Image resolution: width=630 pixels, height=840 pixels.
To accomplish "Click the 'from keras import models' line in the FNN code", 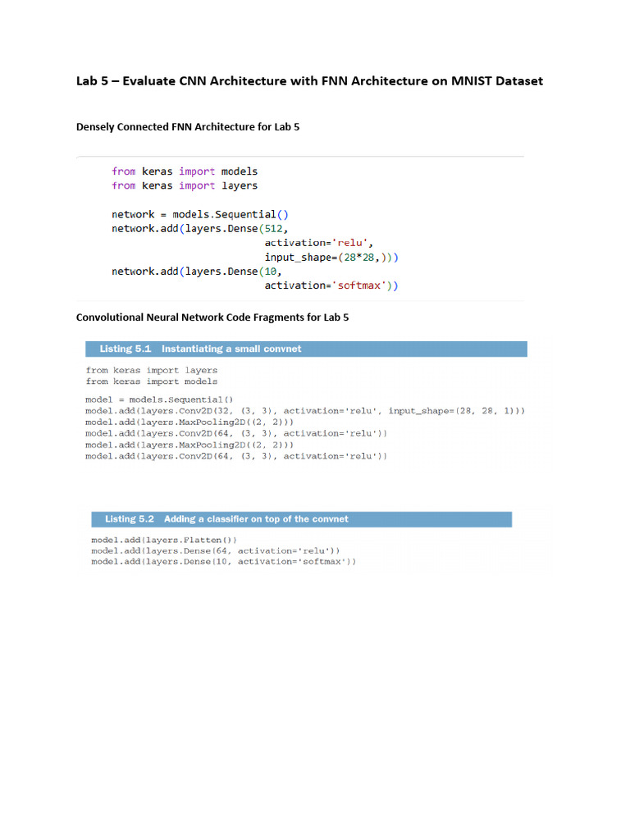I will click(185, 171).
